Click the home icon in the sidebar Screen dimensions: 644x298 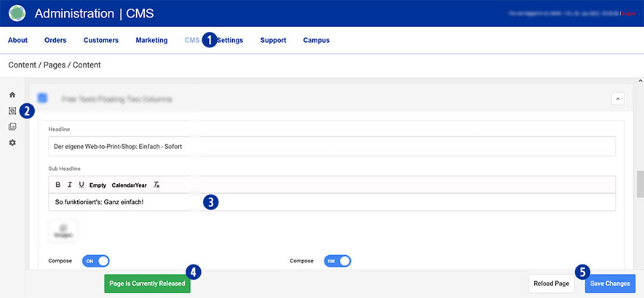12,95
